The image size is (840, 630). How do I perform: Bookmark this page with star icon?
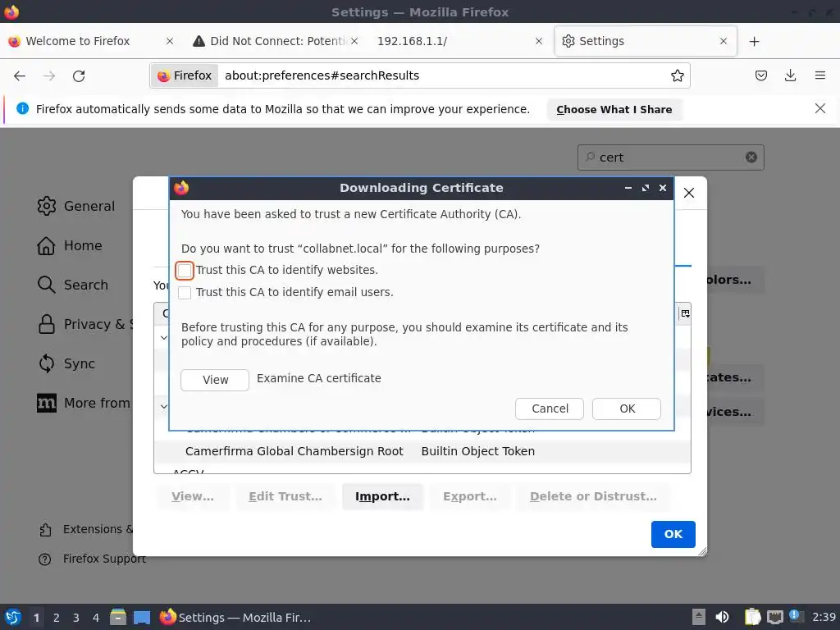click(x=677, y=75)
